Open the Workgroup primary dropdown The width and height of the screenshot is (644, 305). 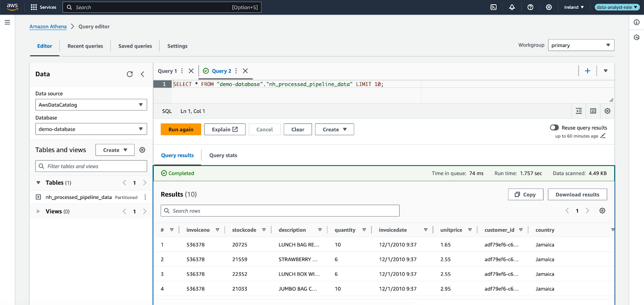click(581, 45)
